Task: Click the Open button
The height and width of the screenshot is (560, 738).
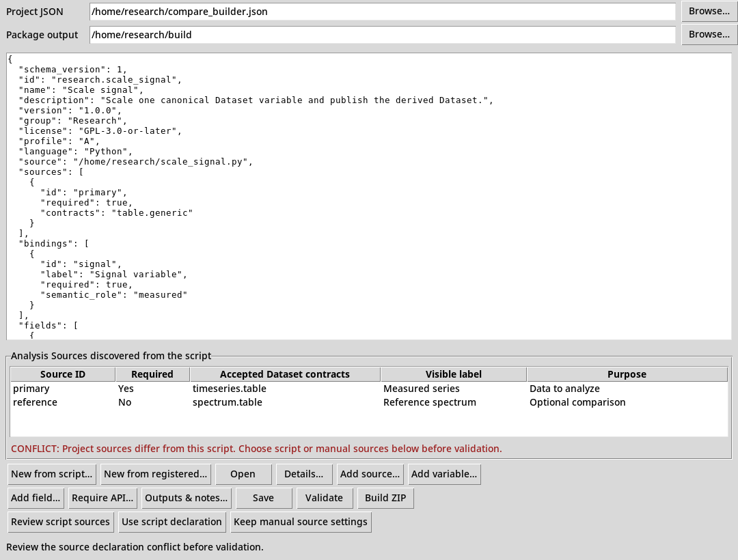Action: [x=243, y=474]
